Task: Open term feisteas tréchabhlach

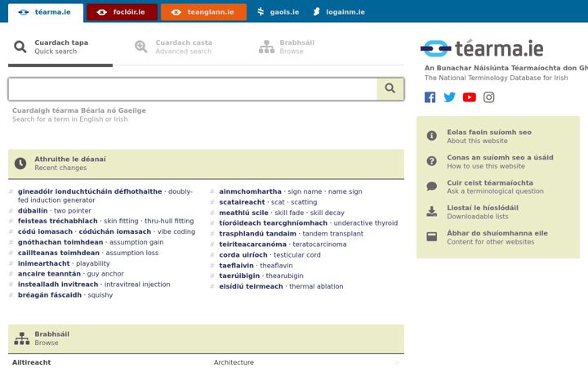Action: click(x=58, y=221)
